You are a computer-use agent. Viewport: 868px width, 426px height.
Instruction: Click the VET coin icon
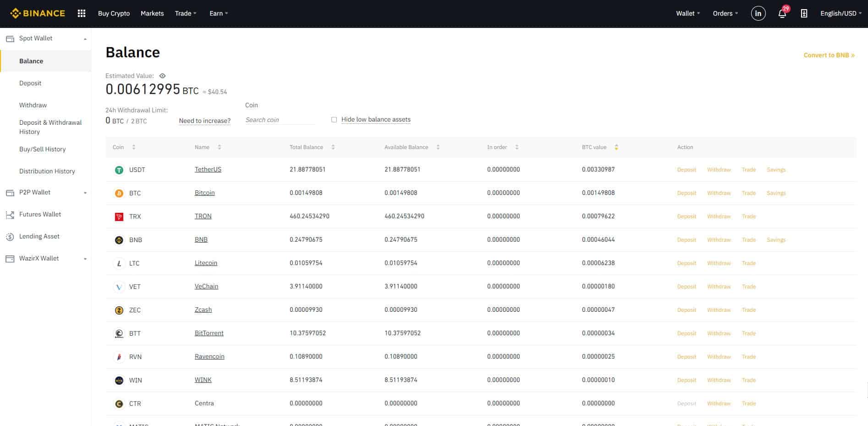point(119,287)
